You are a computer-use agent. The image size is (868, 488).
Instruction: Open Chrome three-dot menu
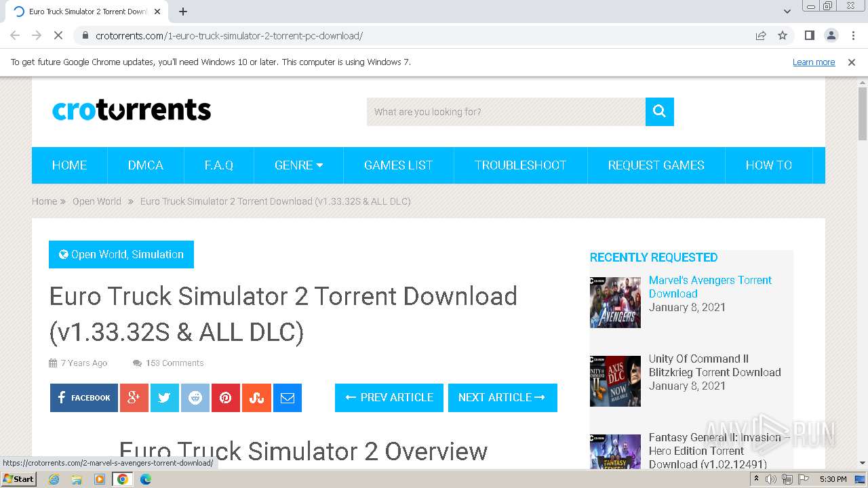(852, 35)
